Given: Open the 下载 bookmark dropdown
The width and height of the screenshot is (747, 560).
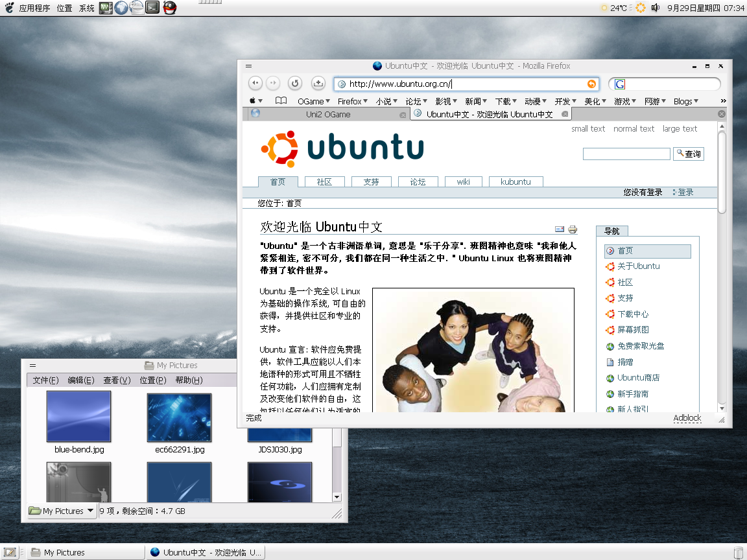Looking at the screenshot, I should [x=506, y=101].
